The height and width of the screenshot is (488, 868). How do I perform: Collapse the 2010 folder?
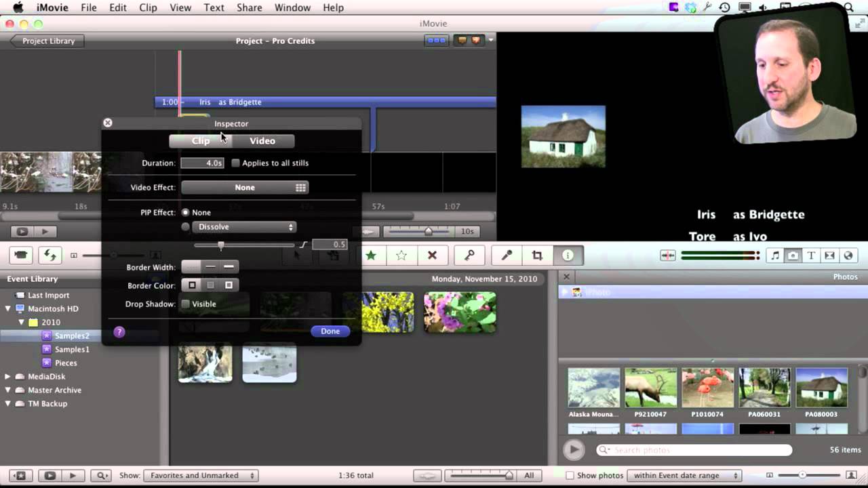coord(21,323)
